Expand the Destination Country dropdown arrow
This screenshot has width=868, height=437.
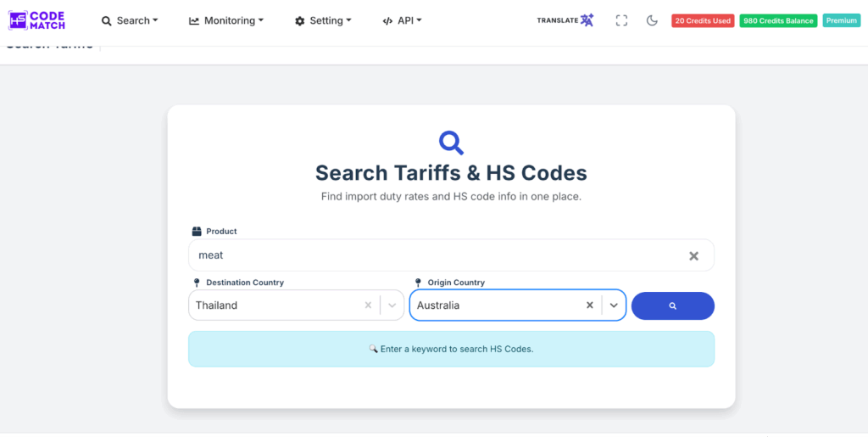pos(392,305)
